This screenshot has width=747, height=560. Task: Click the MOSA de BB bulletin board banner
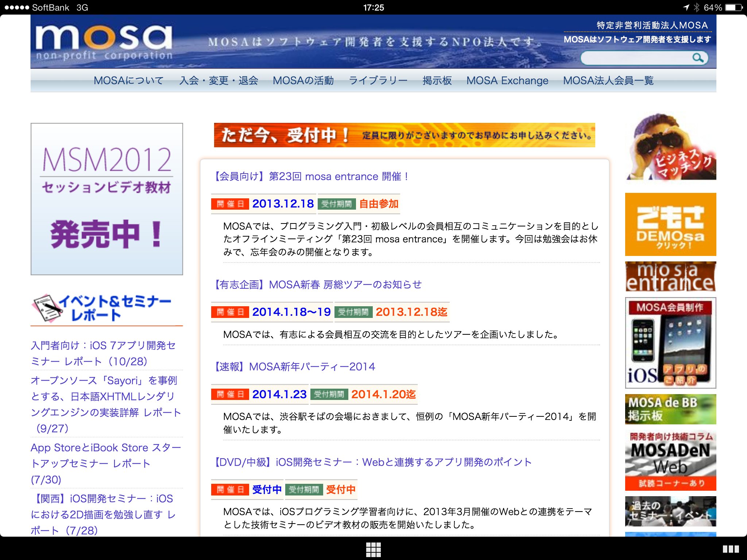tap(670, 409)
